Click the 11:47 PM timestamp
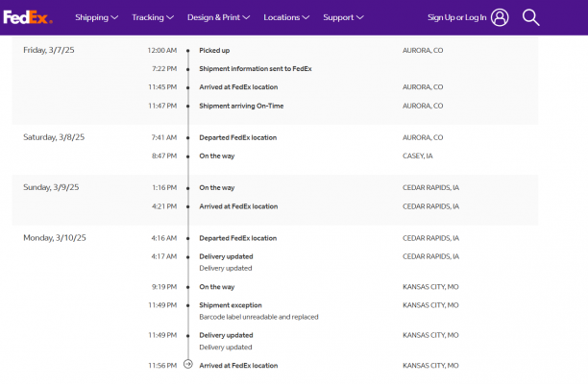Screen dimensions: 588x384 (x=162, y=106)
